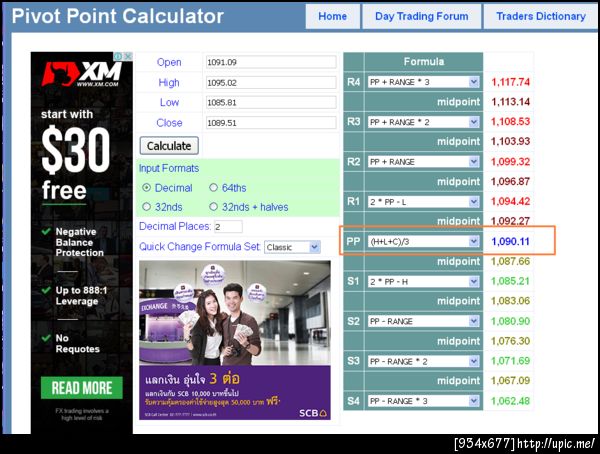Open the SCB exchange advertisement image

click(235, 340)
